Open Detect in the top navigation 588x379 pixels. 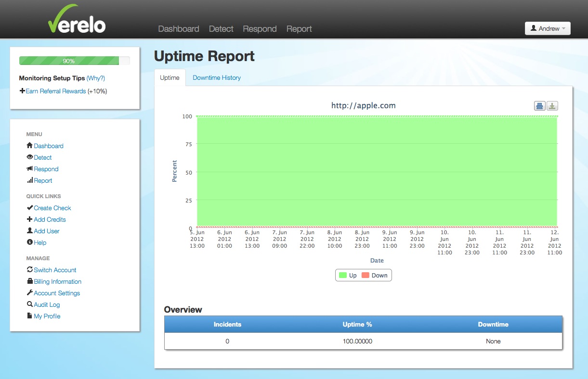(221, 29)
